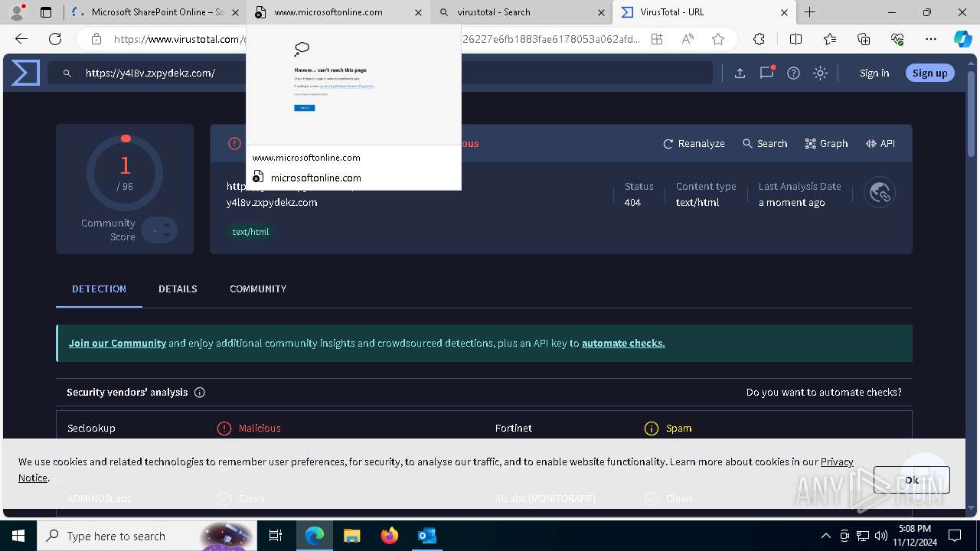
Task: Open Outlook from the taskbar
Action: [x=426, y=536]
